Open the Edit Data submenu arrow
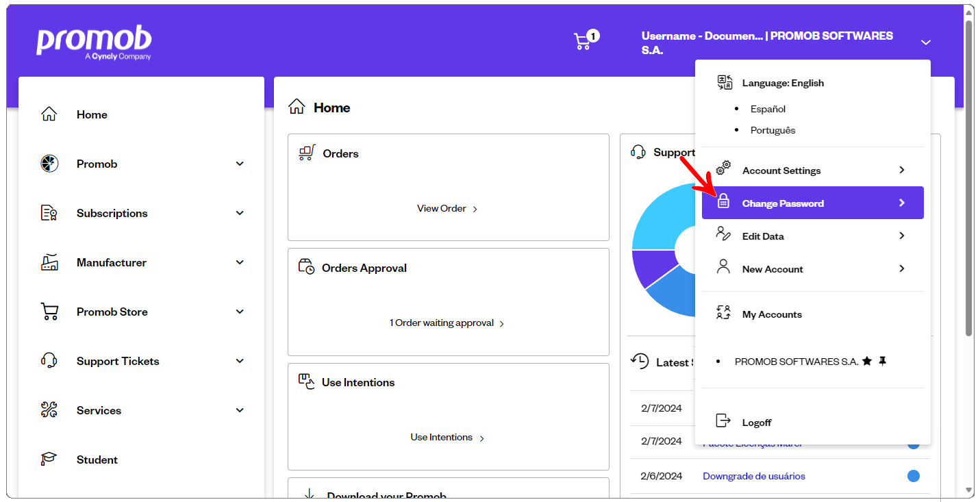This screenshot has height=502, width=980. point(902,236)
